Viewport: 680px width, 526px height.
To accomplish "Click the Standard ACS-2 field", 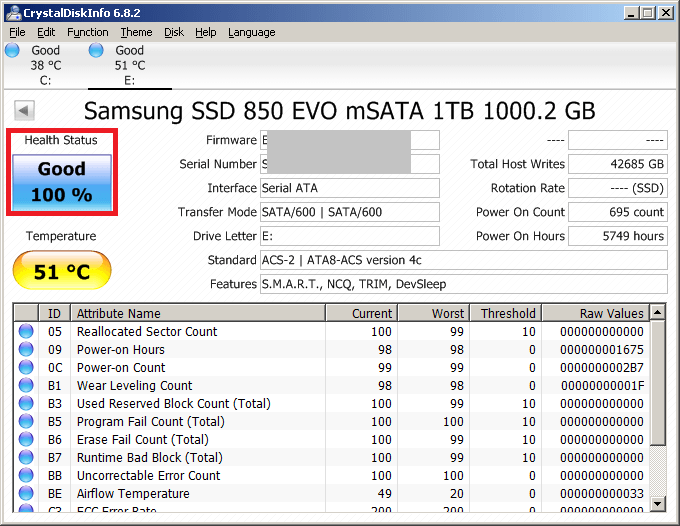I will (x=464, y=260).
